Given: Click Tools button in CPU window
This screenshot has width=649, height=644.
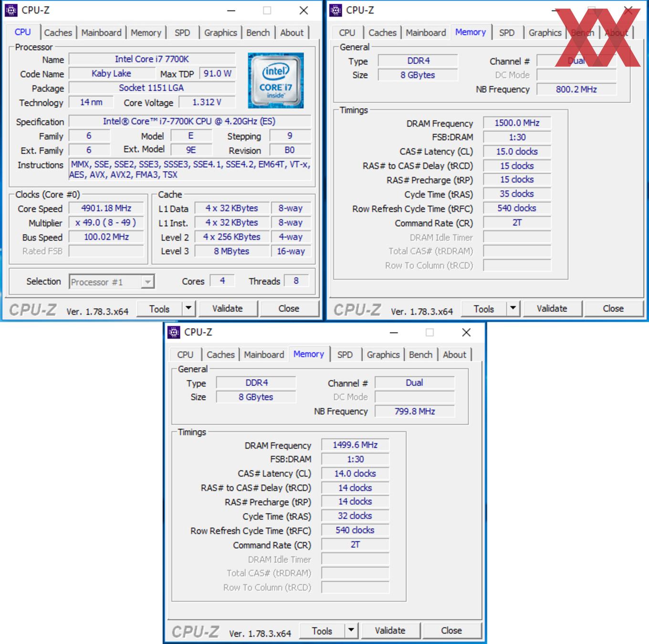Looking at the screenshot, I should coord(159,309).
